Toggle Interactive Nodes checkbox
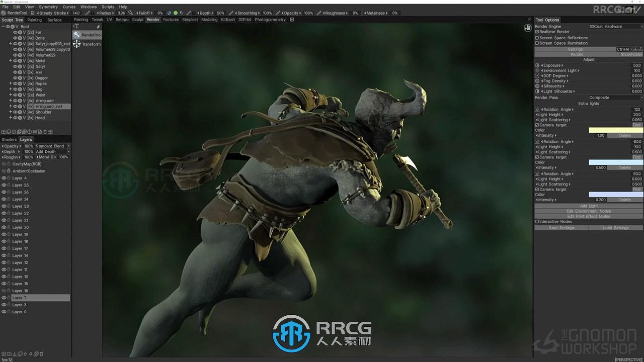This screenshot has height=362, width=644. coord(537,222)
